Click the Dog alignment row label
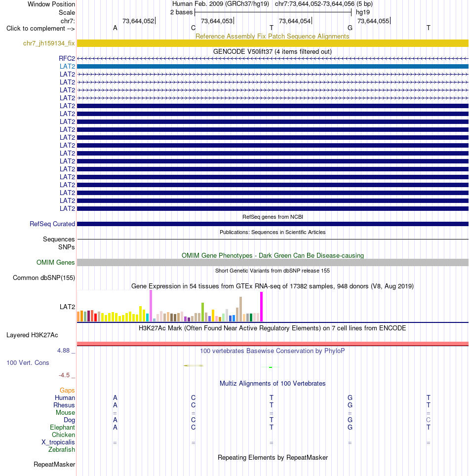 (69, 420)
